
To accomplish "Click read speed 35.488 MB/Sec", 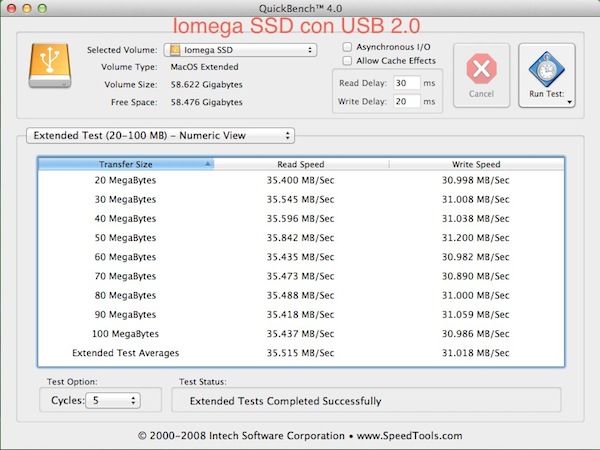I will 300,295.
